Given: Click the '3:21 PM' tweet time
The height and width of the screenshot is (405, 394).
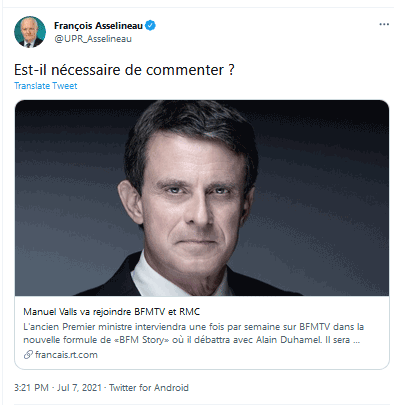Looking at the screenshot, I should pos(31,388).
